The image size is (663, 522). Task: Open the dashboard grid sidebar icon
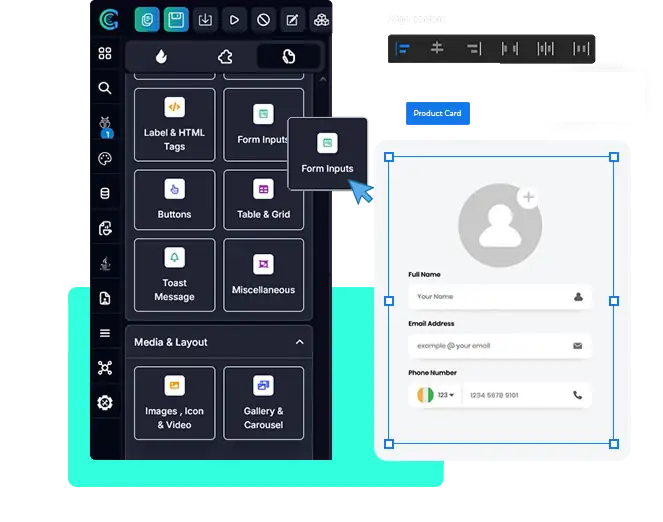coord(105,53)
